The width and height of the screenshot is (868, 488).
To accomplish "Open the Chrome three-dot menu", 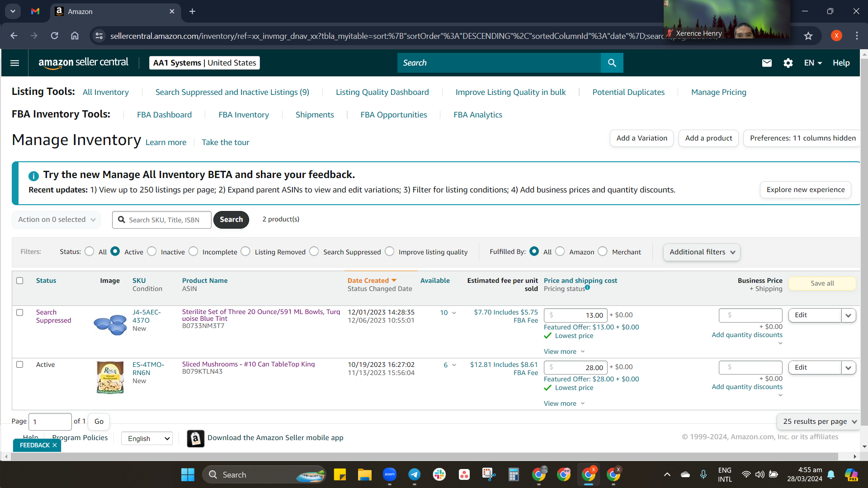I will (x=857, y=36).
